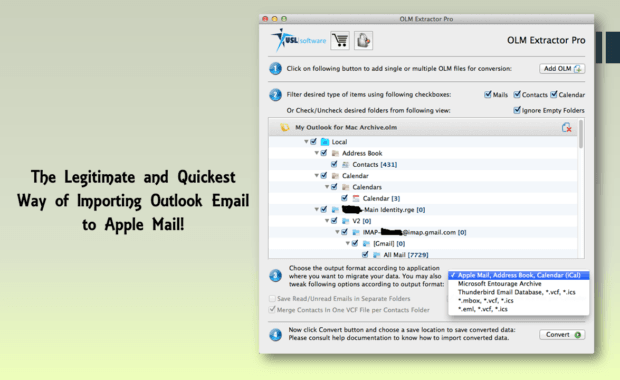Select the Calendar [3] row text

381,198
